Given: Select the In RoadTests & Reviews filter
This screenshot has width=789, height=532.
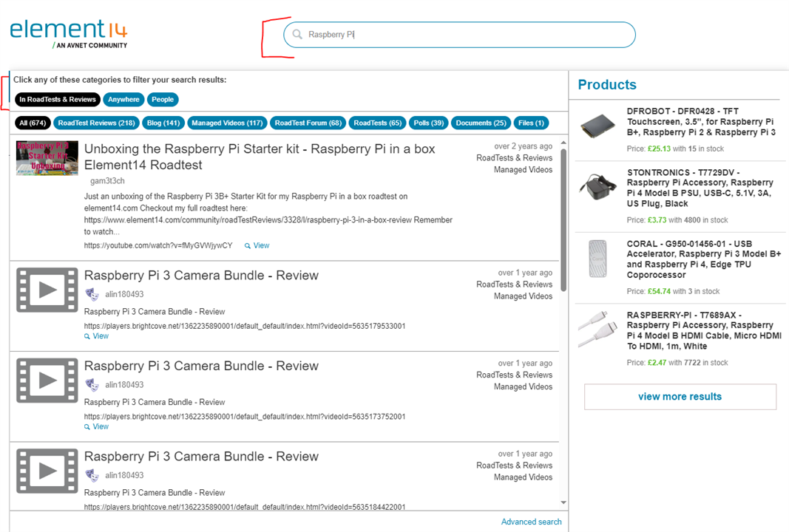Looking at the screenshot, I should pos(58,100).
